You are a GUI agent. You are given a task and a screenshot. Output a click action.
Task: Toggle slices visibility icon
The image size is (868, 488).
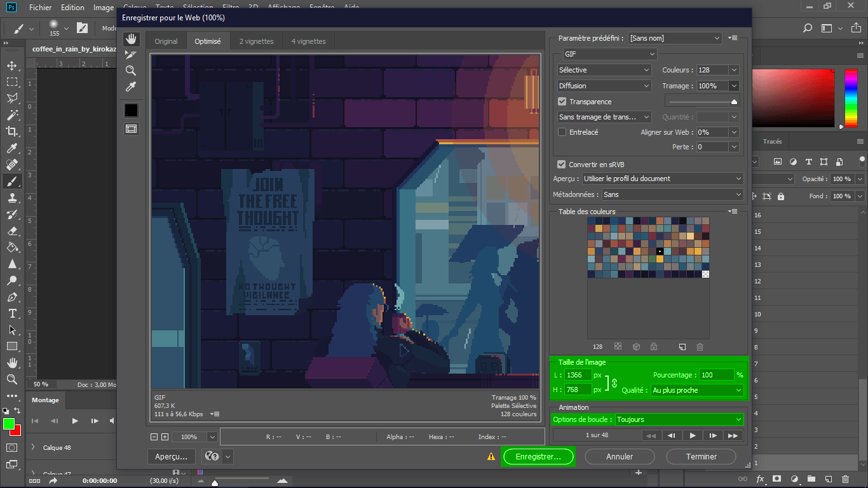131,128
